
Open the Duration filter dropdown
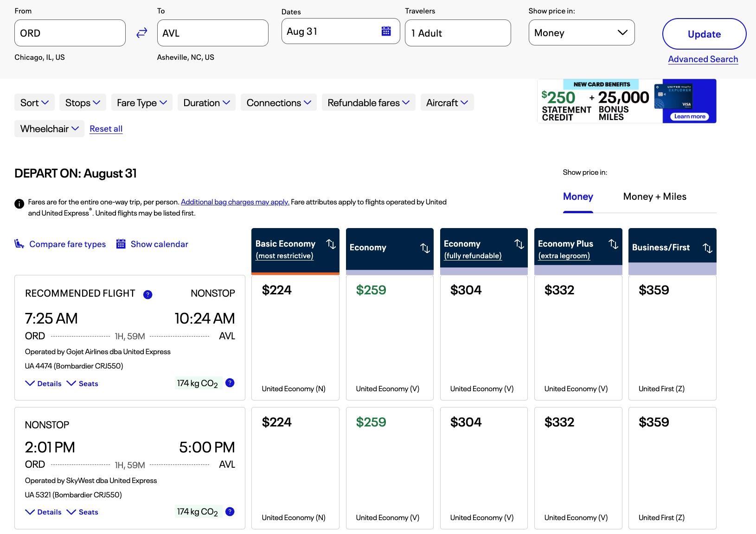pos(206,102)
